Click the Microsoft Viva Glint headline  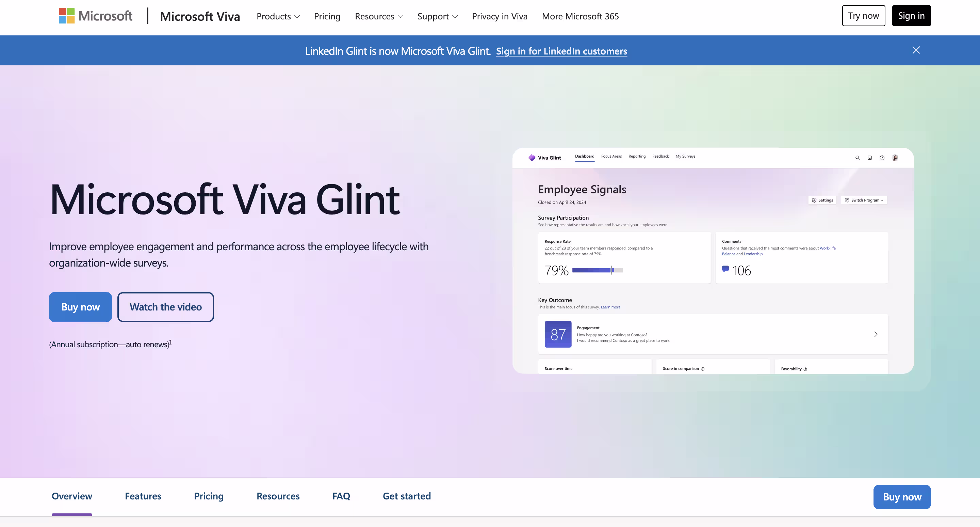click(225, 199)
